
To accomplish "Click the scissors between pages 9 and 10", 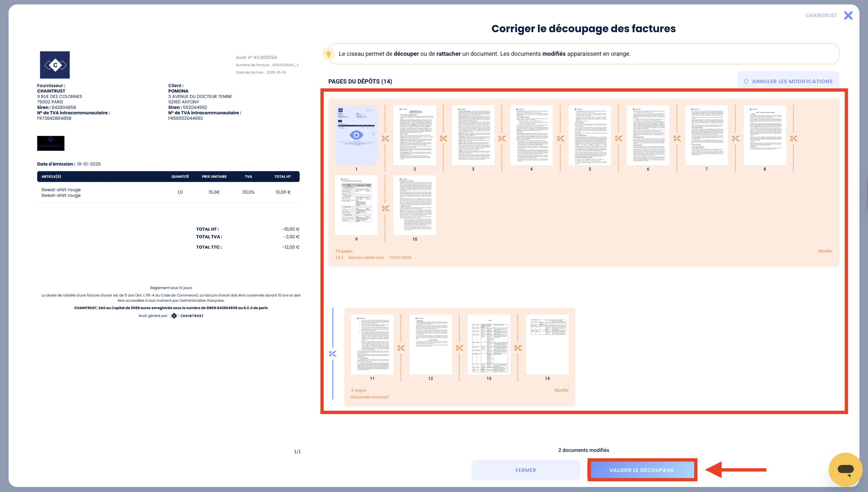I will [x=386, y=209].
